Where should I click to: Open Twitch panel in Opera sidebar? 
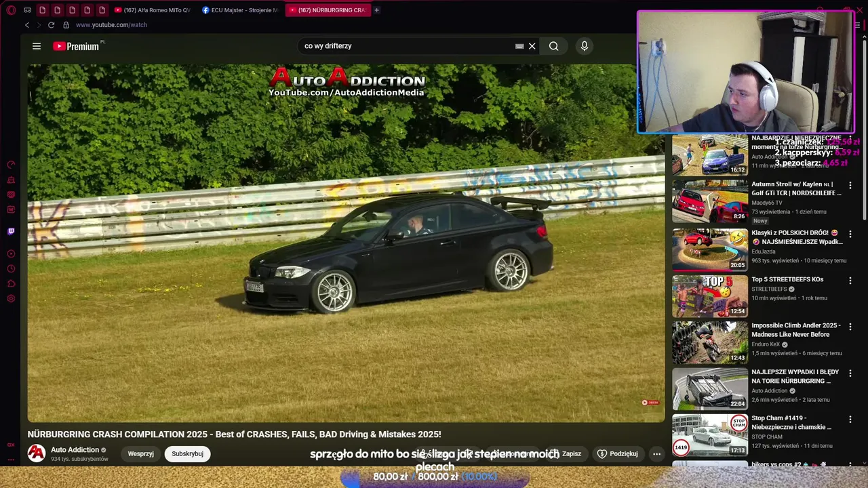coord(11,231)
